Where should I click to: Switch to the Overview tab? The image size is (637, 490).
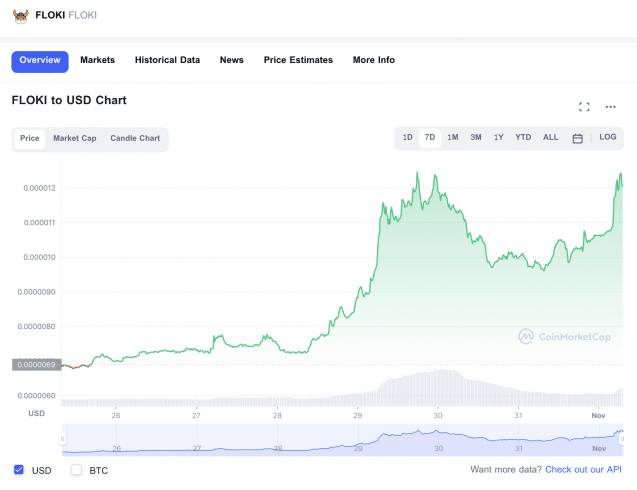tap(40, 62)
